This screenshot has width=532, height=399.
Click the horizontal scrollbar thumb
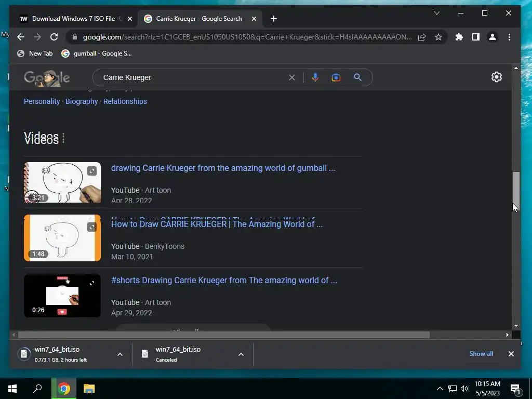(223, 335)
